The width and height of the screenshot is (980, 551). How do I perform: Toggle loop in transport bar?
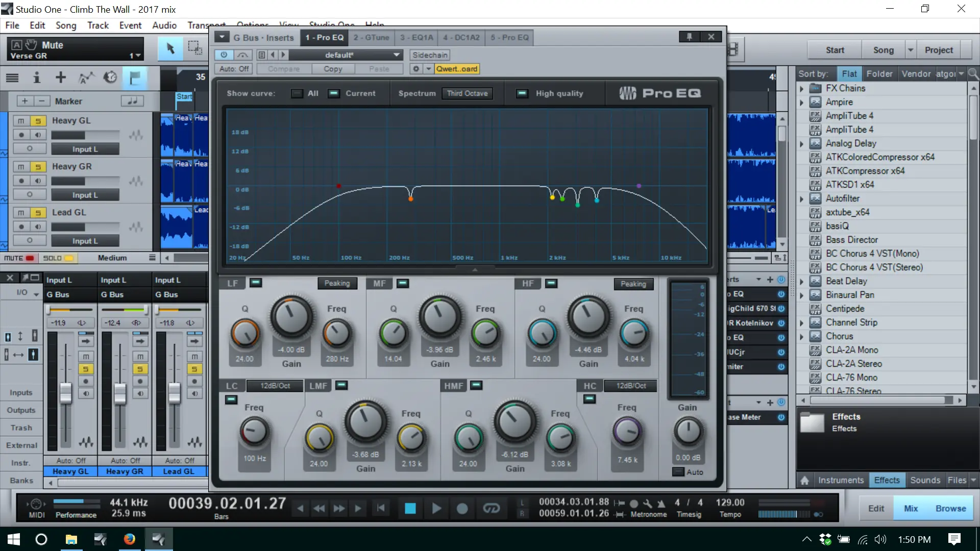[492, 508]
